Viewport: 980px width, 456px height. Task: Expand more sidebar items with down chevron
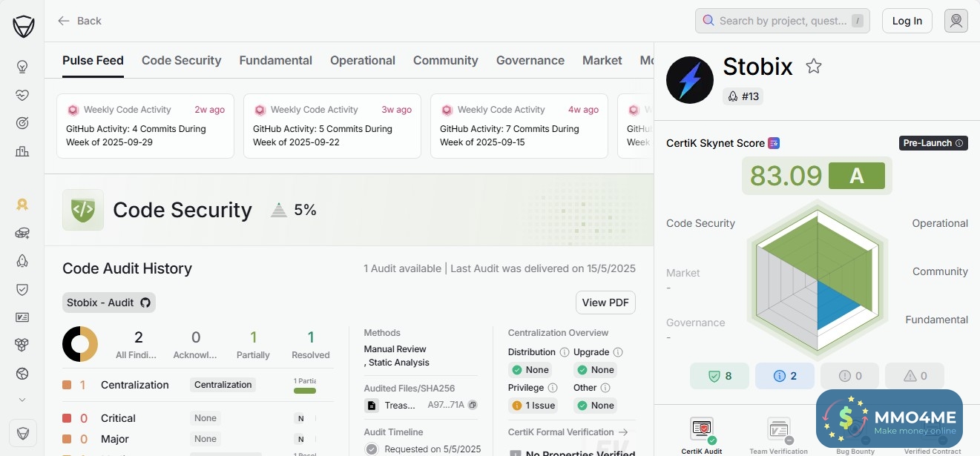pyautogui.click(x=22, y=400)
